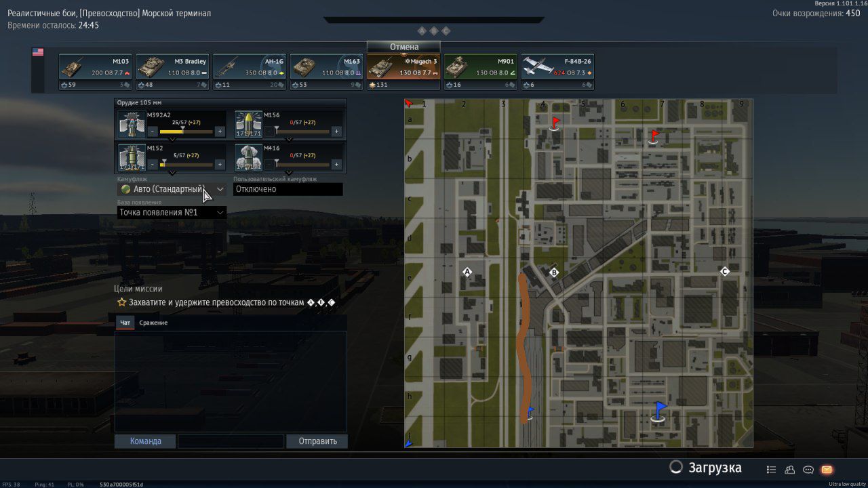
Task: Select the blue spawn flag near column 4
Action: pos(530,413)
